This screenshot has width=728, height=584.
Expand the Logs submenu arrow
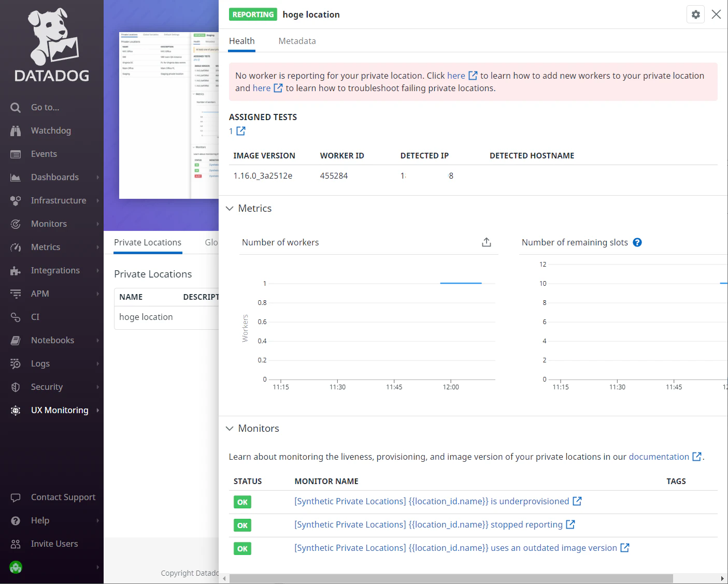click(97, 364)
